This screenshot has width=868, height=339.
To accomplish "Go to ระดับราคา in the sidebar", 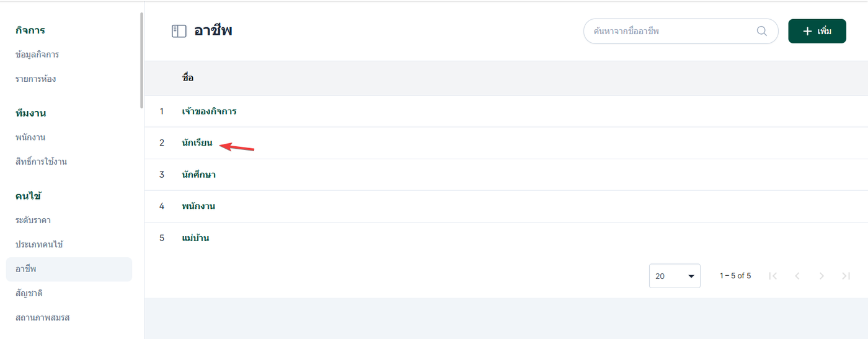I will pyautogui.click(x=33, y=220).
